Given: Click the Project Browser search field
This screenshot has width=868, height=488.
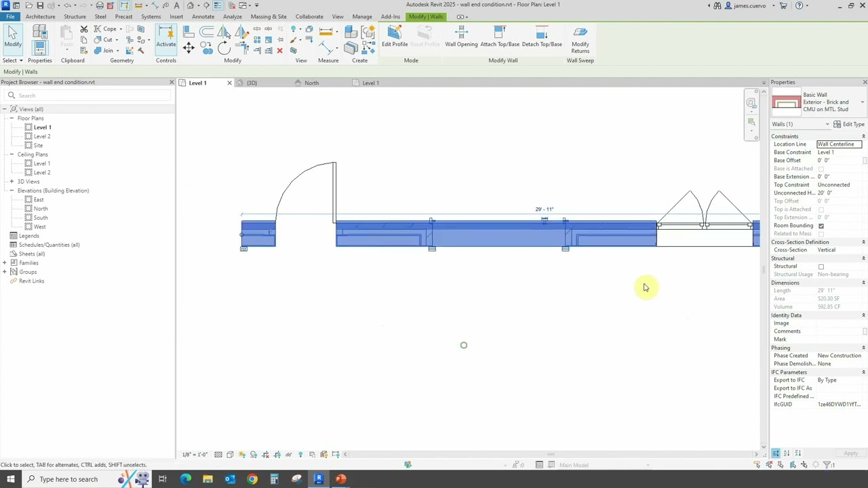Looking at the screenshot, I should [x=87, y=96].
